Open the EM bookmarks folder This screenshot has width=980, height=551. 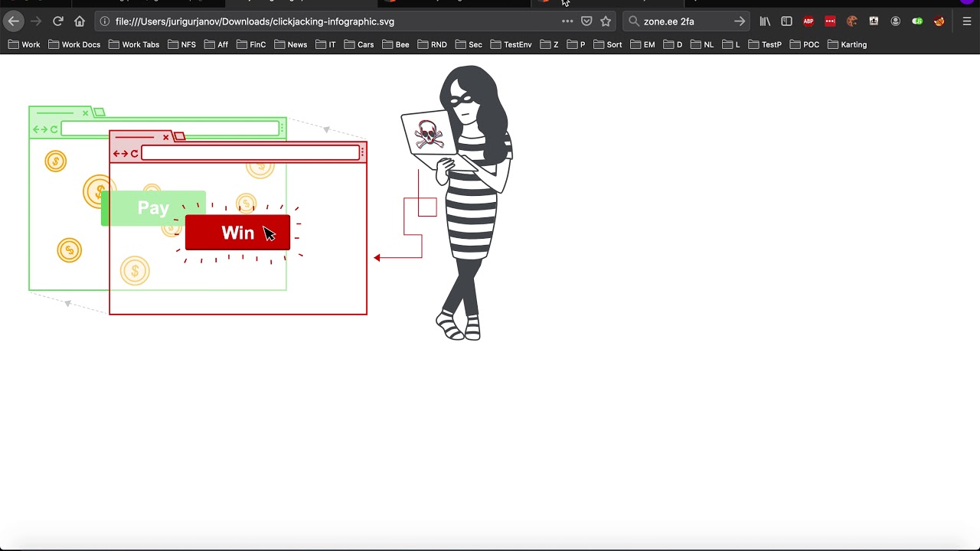pyautogui.click(x=642, y=44)
